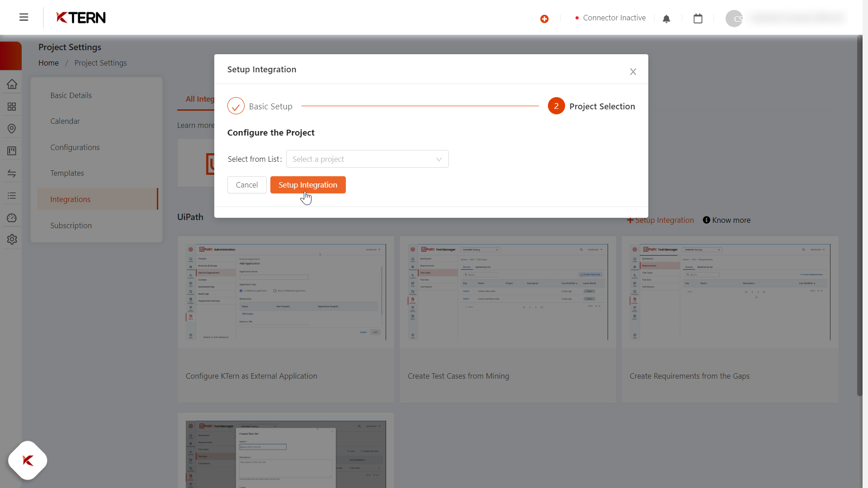This screenshot has height=488, width=868.
Task: Open Create Test Cases from Mining thumbnail
Action: 508,292
